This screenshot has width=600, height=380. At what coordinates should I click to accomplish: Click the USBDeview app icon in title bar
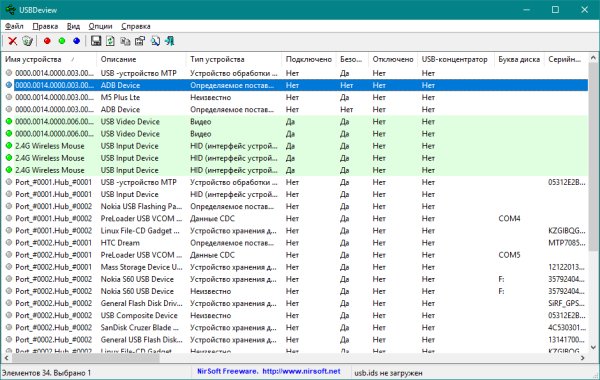(10, 10)
